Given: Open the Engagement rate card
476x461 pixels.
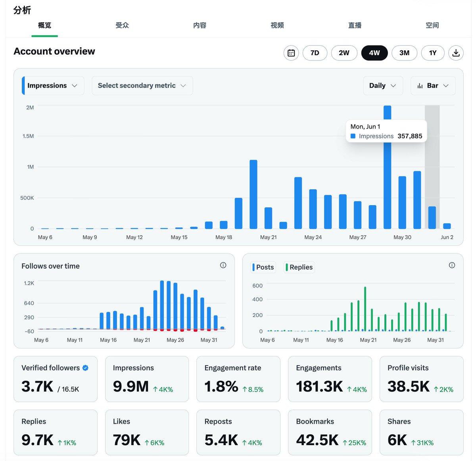Looking at the screenshot, I should click(x=238, y=379).
